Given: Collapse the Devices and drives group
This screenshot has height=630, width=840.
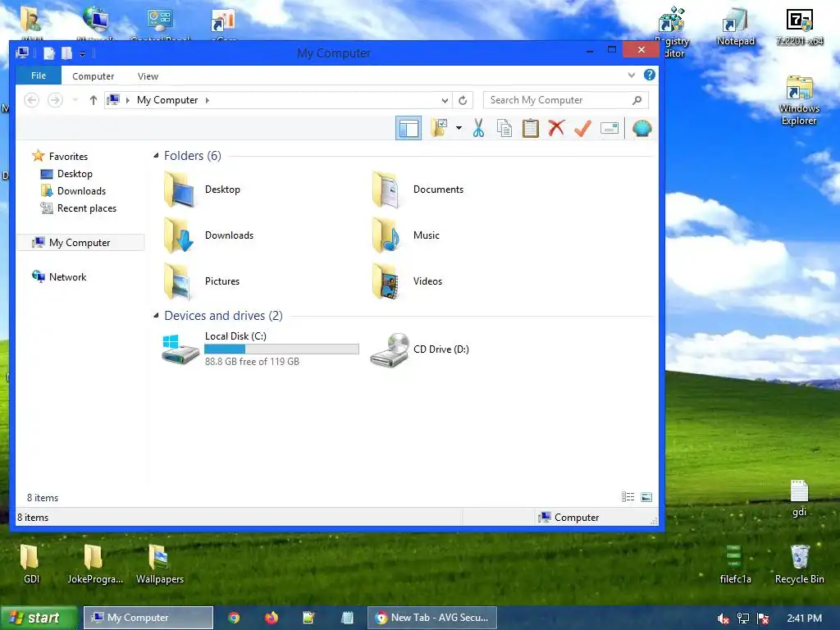Looking at the screenshot, I should pos(156,316).
